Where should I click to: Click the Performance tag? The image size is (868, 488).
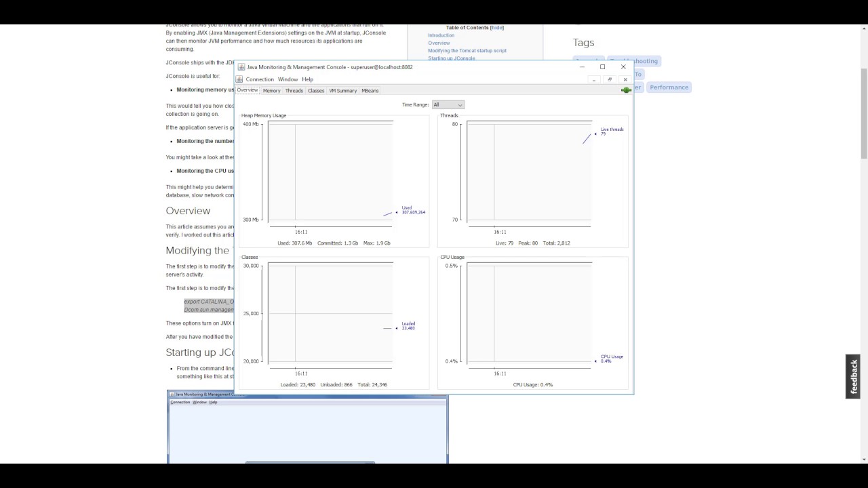(669, 87)
